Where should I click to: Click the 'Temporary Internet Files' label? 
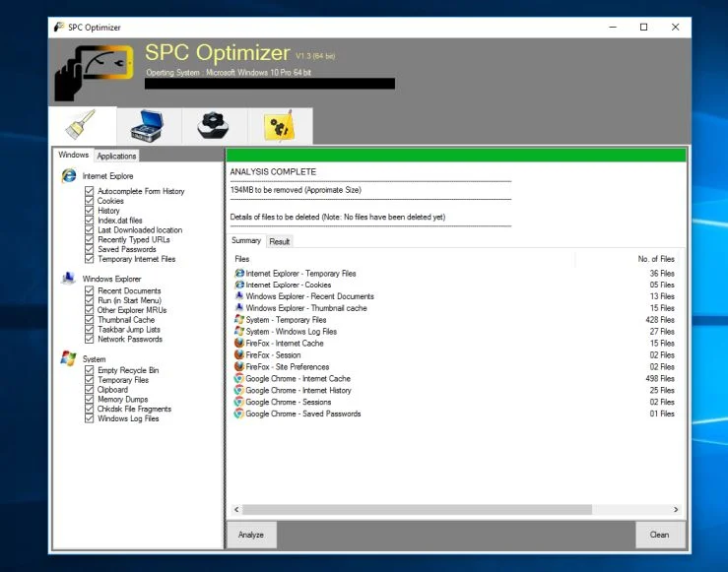tap(137, 259)
